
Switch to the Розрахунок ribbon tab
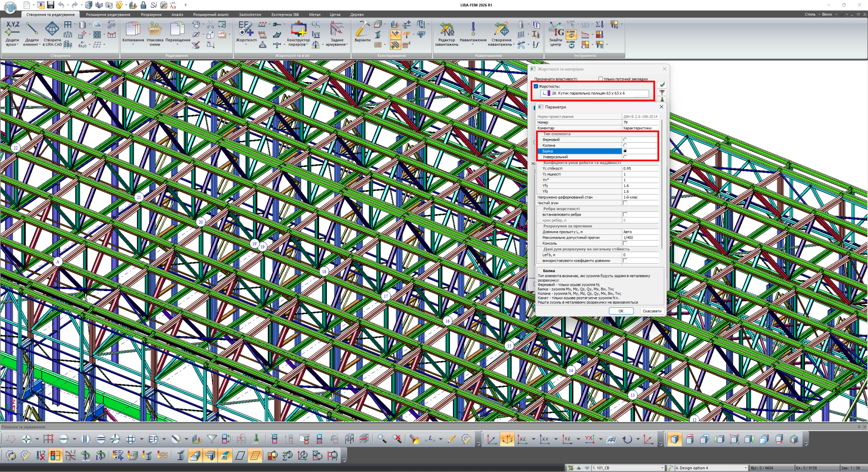[151, 14]
